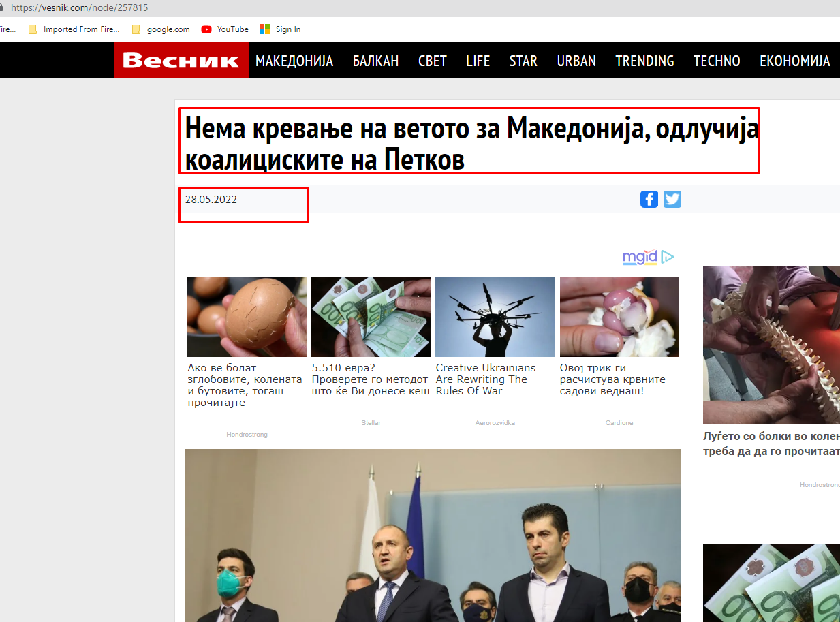Open the euro banknotes ad thumbnail
The width and height of the screenshot is (840, 622).
click(x=371, y=317)
